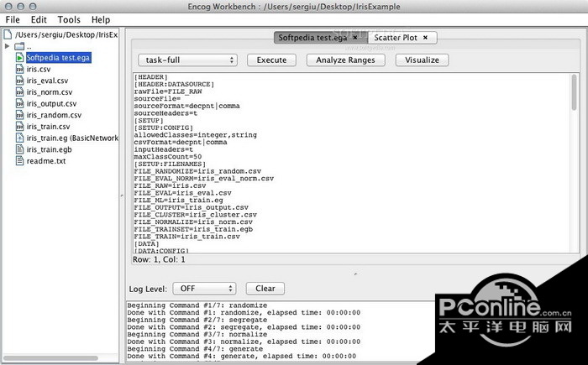Click the iris.csv file icon
The height and width of the screenshot is (365, 588).
(x=20, y=69)
